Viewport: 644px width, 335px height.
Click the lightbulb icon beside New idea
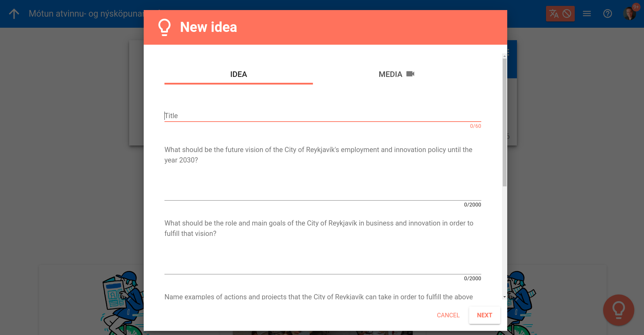(x=164, y=27)
